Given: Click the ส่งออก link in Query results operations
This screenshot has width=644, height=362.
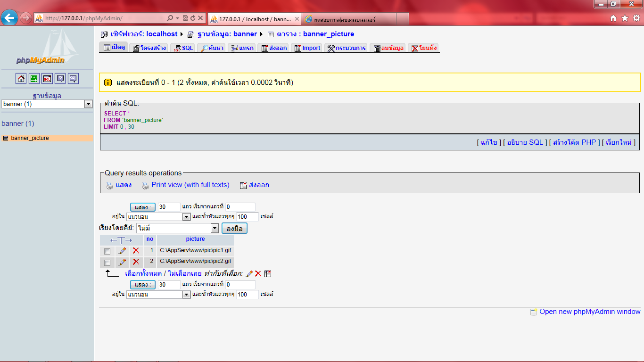Looking at the screenshot, I should click(x=259, y=185).
